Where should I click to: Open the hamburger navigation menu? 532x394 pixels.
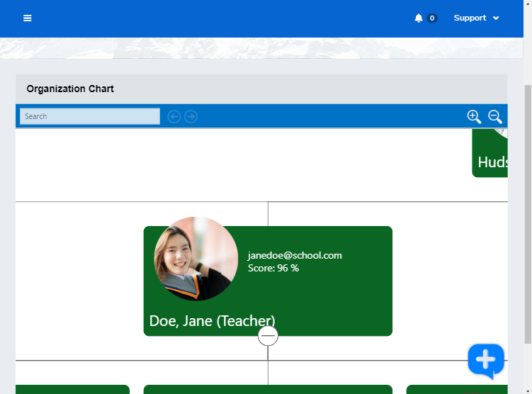pos(28,18)
